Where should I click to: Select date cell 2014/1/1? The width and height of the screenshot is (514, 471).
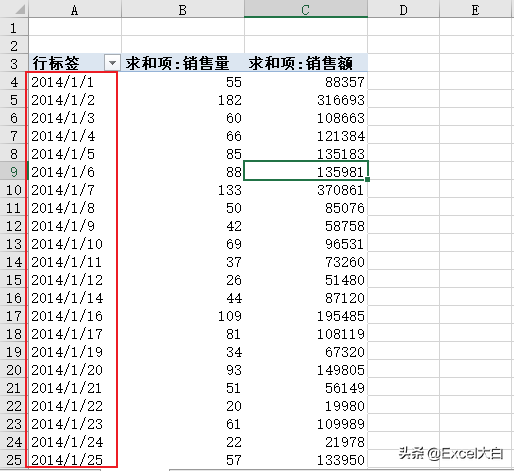(75, 82)
